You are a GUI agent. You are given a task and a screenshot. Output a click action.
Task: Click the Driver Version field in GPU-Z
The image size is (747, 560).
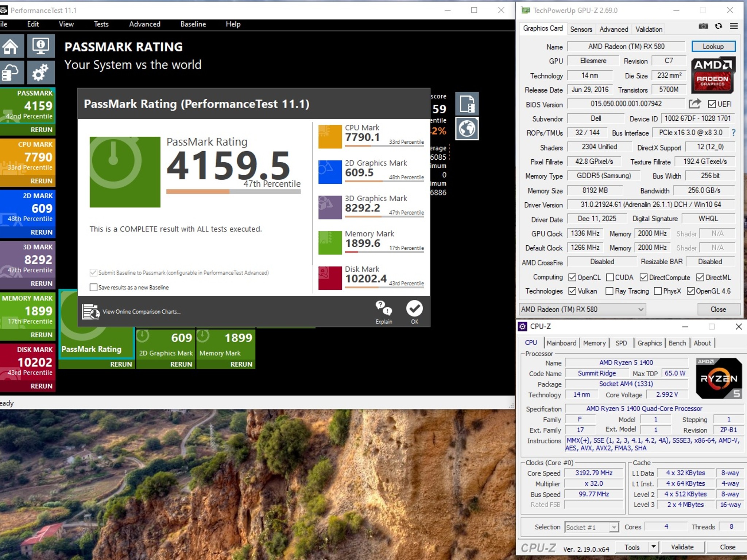[x=651, y=205]
